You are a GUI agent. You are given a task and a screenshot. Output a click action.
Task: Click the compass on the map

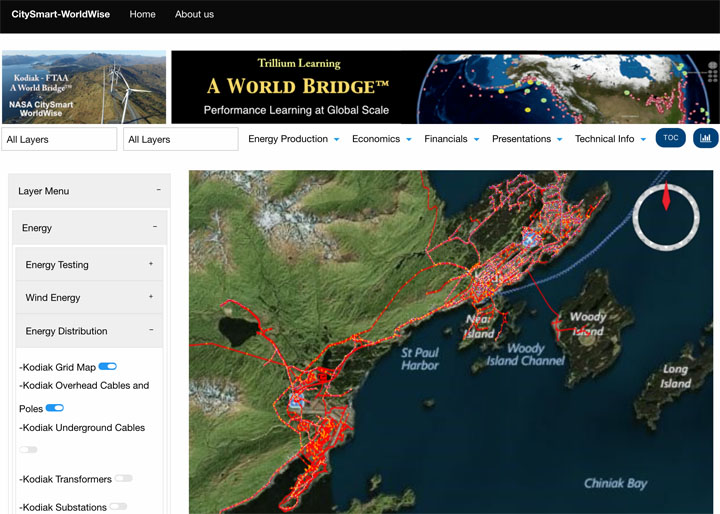tap(666, 214)
